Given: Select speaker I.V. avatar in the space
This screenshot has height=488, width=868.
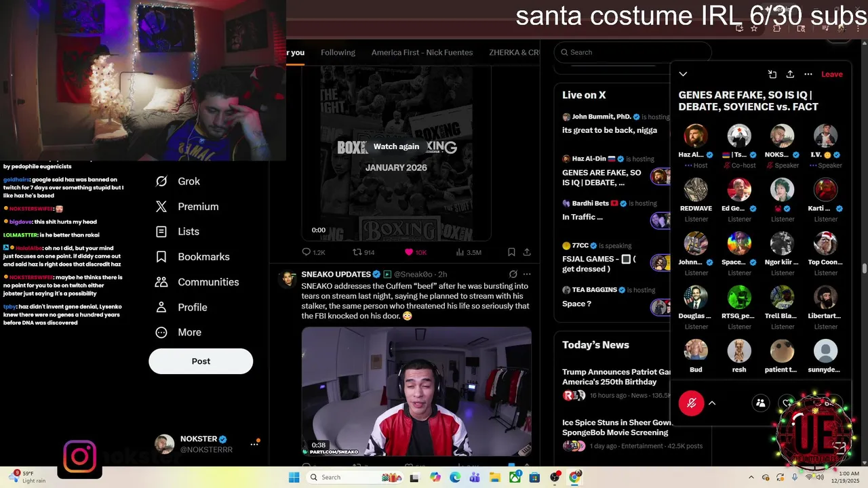Looking at the screenshot, I should coord(825,136).
